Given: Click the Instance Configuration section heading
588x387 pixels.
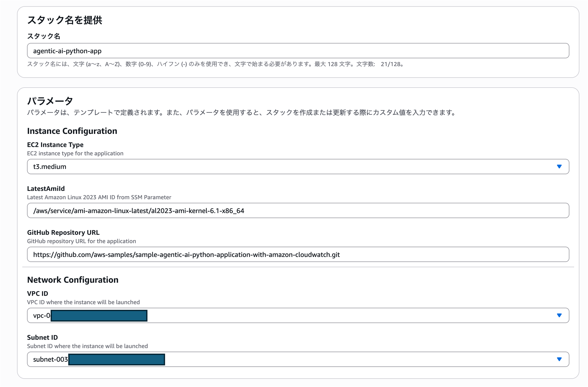Looking at the screenshot, I should click(x=72, y=131).
